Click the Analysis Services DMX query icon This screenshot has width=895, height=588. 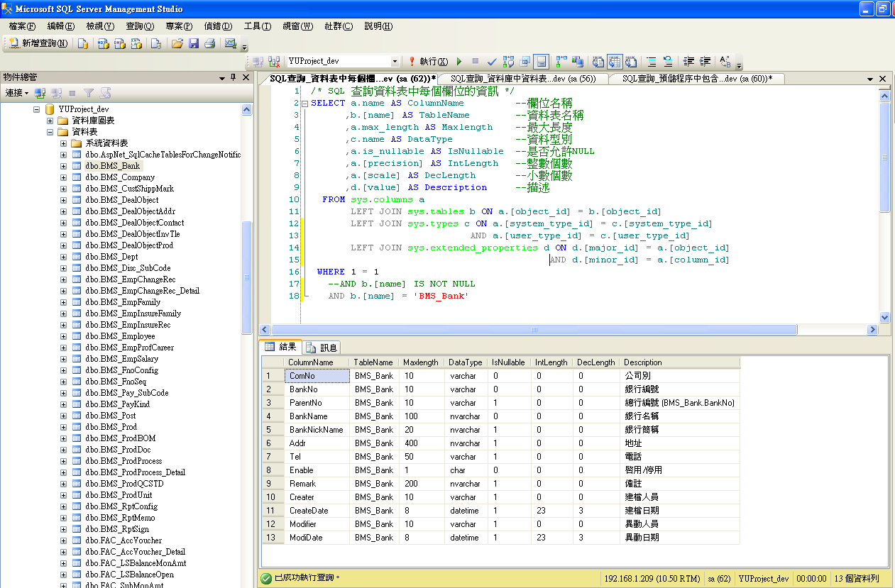[x=120, y=43]
